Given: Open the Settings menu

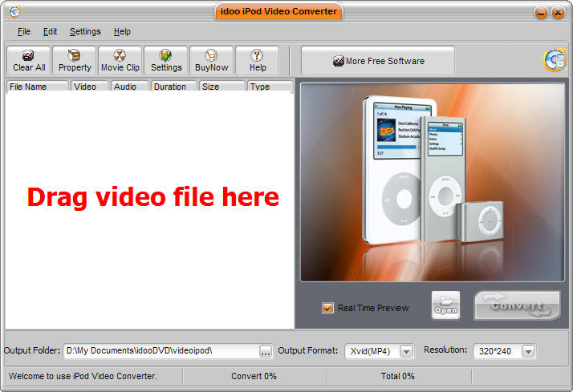Looking at the screenshot, I should (85, 32).
